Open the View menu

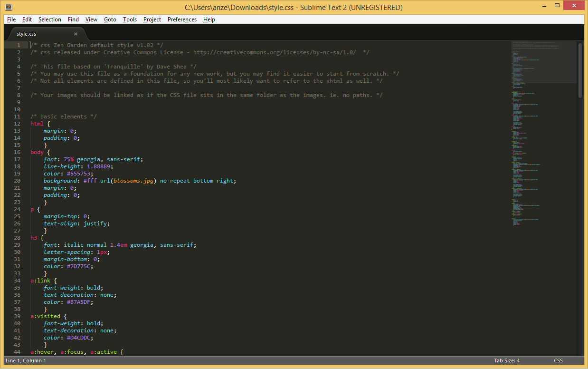(91, 19)
